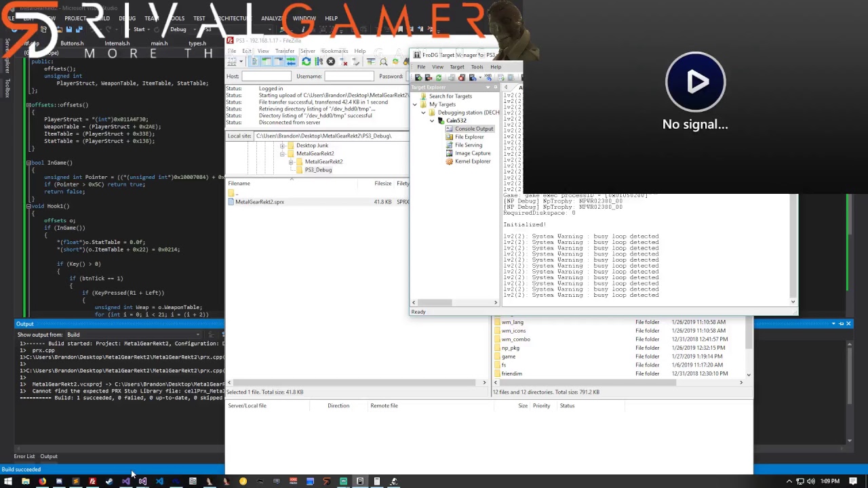Toggle FileZilla remote directory tree display

(279, 62)
